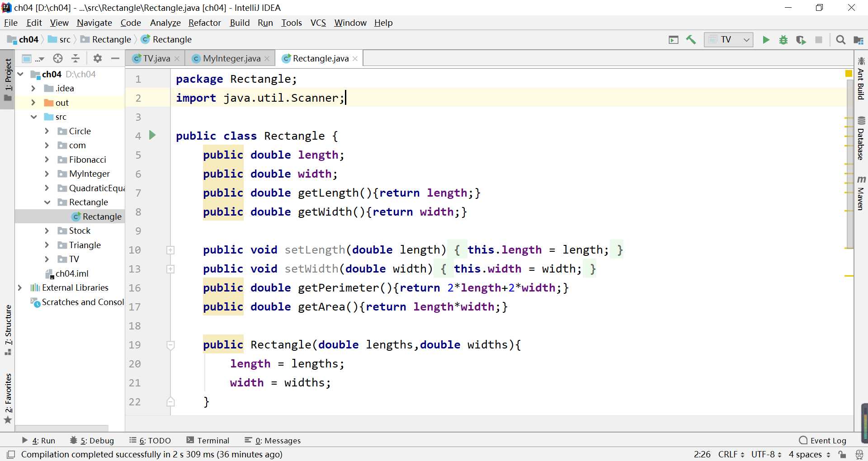
Task: Open the inspector hector icon in status bar
Action: [x=859, y=454]
